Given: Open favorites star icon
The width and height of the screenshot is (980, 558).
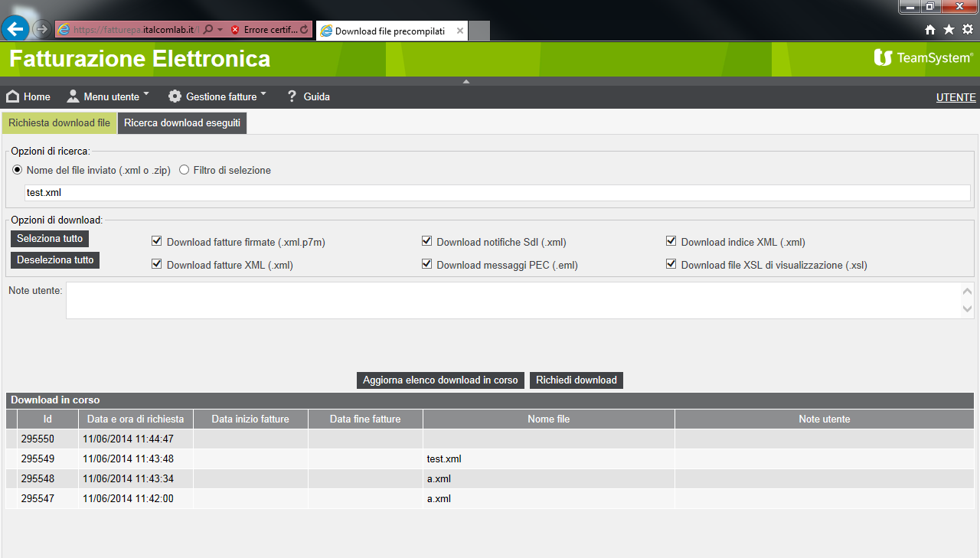Looking at the screenshot, I should (x=949, y=29).
